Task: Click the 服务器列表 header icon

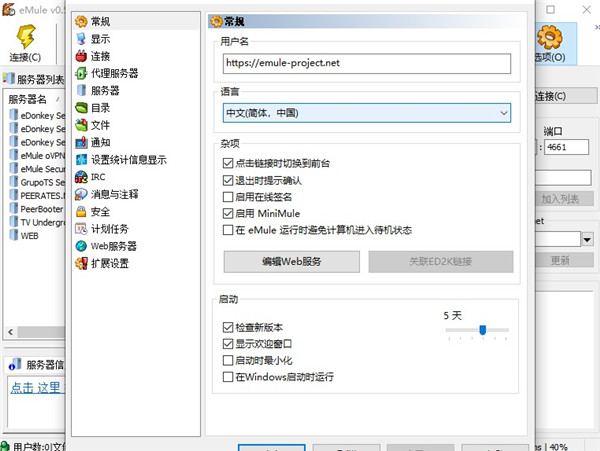Action: (8, 78)
